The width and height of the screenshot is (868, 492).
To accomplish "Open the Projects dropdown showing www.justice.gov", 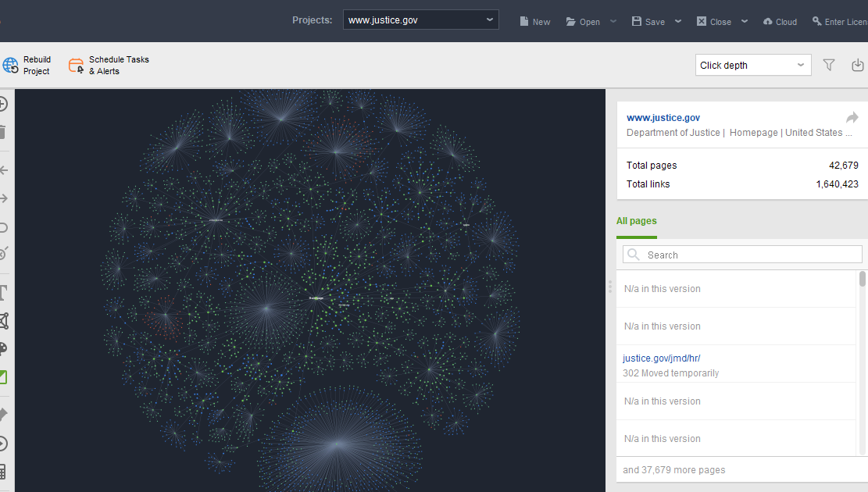I will [420, 20].
